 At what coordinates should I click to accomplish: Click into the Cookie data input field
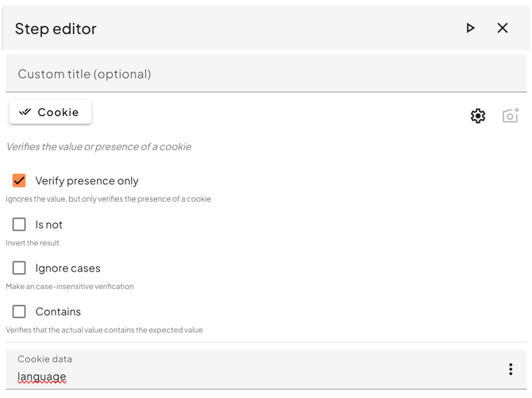click(x=254, y=376)
